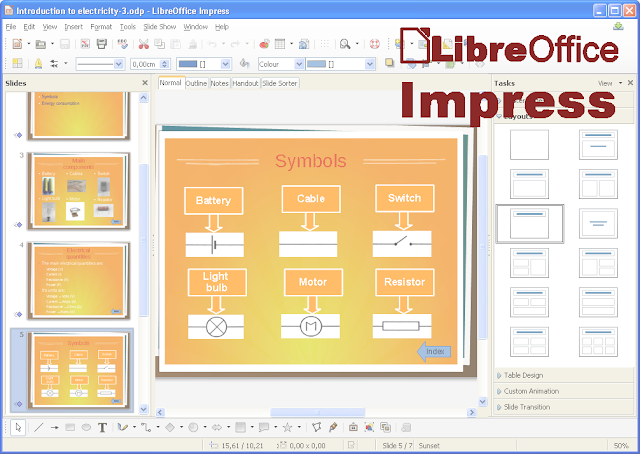Screen dimensions: 640x454
Task: Toggle the Display Grid button
Action: (x=325, y=44)
